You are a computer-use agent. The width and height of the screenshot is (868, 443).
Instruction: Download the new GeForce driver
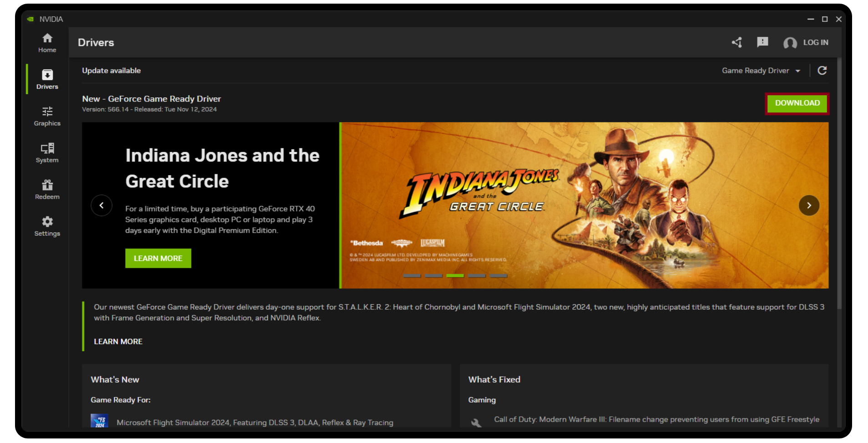click(x=797, y=103)
